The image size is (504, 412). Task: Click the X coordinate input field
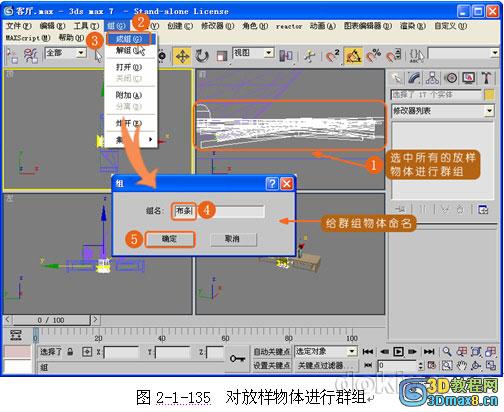click(121, 352)
